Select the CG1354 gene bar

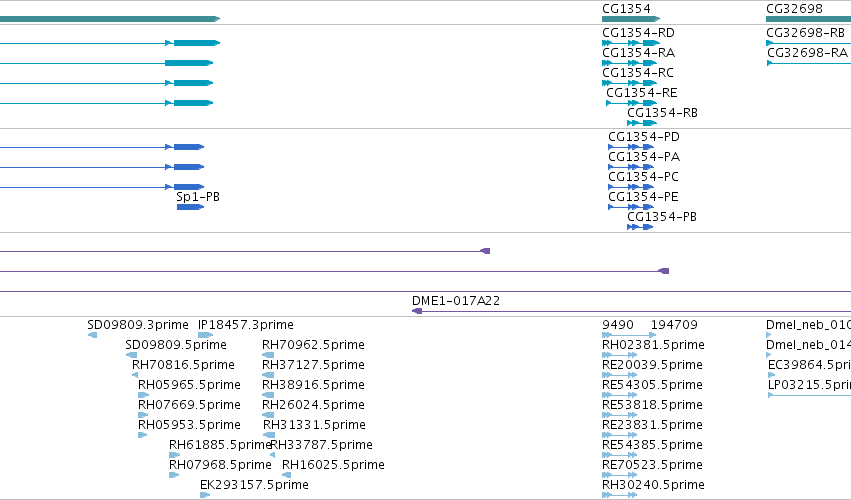coord(631,19)
